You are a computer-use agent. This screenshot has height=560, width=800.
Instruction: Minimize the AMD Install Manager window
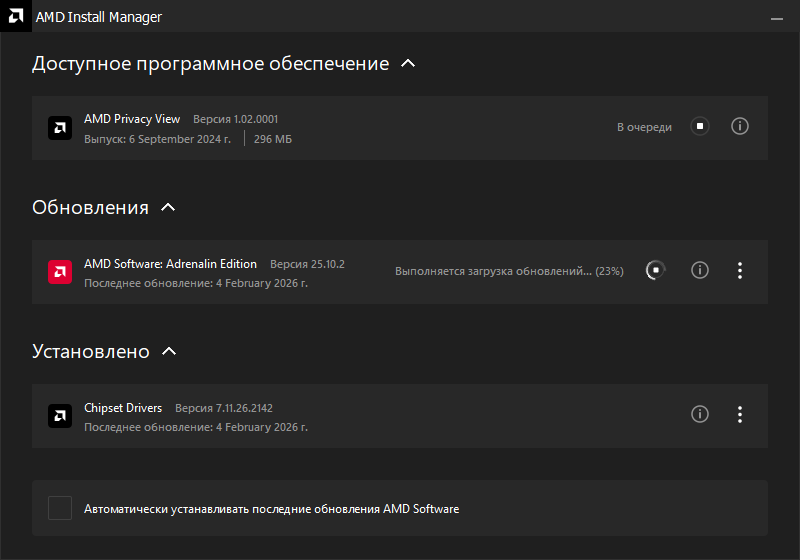(778, 18)
